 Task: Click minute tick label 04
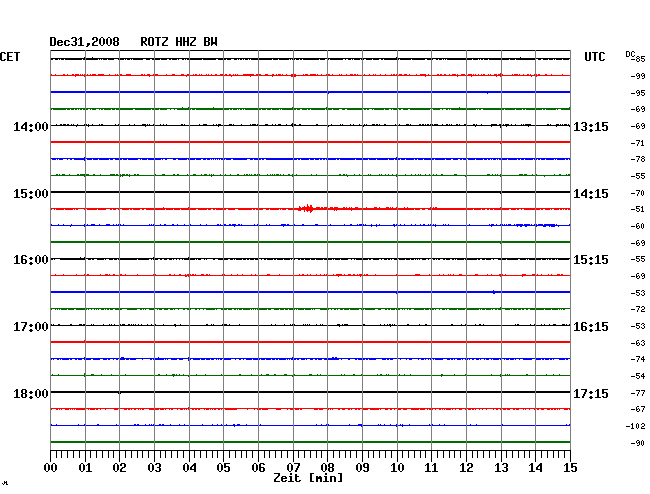189,467
